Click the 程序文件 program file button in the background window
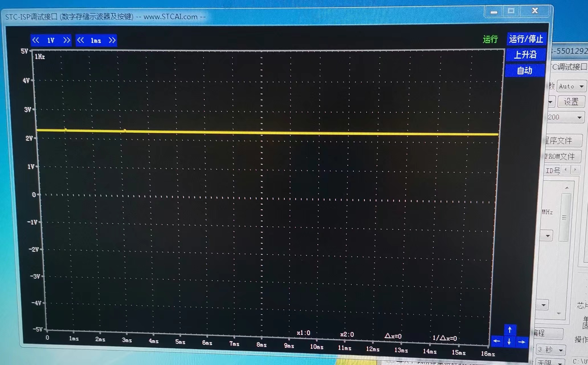Image resolution: width=588 pixels, height=365 pixels. pyautogui.click(x=563, y=140)
